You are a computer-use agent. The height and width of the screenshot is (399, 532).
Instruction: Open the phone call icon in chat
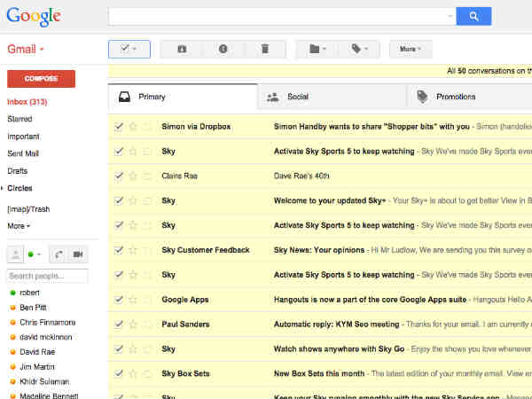pos(59,254)
